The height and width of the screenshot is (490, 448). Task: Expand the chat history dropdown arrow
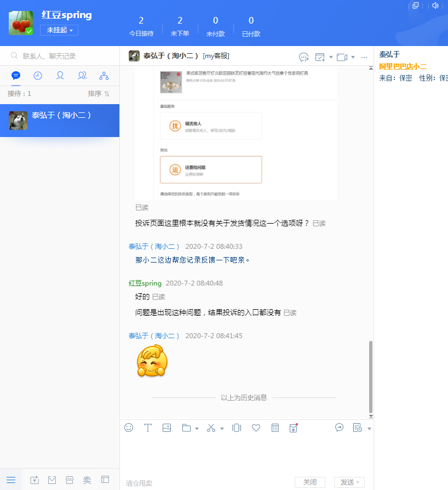coord(369,429)
